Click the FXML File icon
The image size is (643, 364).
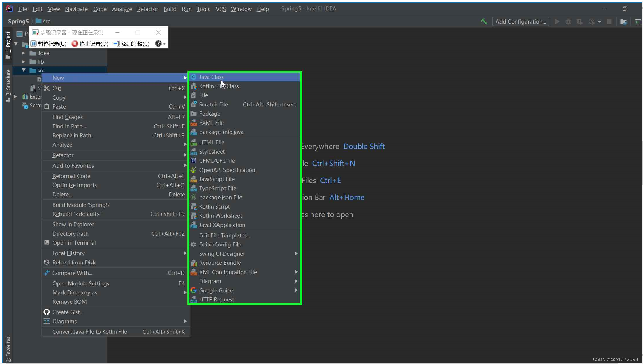tap(193, 123)
